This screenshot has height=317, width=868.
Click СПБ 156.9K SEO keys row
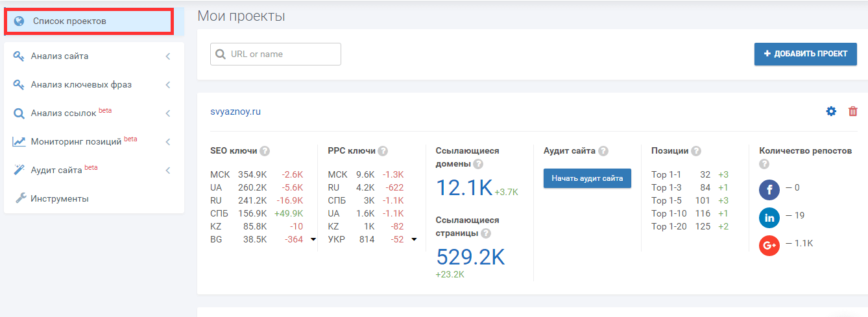click(257, 213)
